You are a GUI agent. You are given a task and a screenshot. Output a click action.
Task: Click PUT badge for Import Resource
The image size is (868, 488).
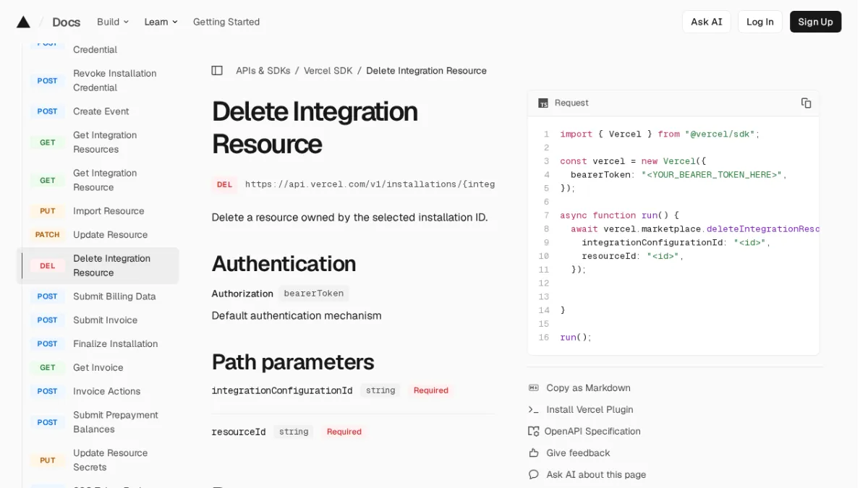pos(48,211)
